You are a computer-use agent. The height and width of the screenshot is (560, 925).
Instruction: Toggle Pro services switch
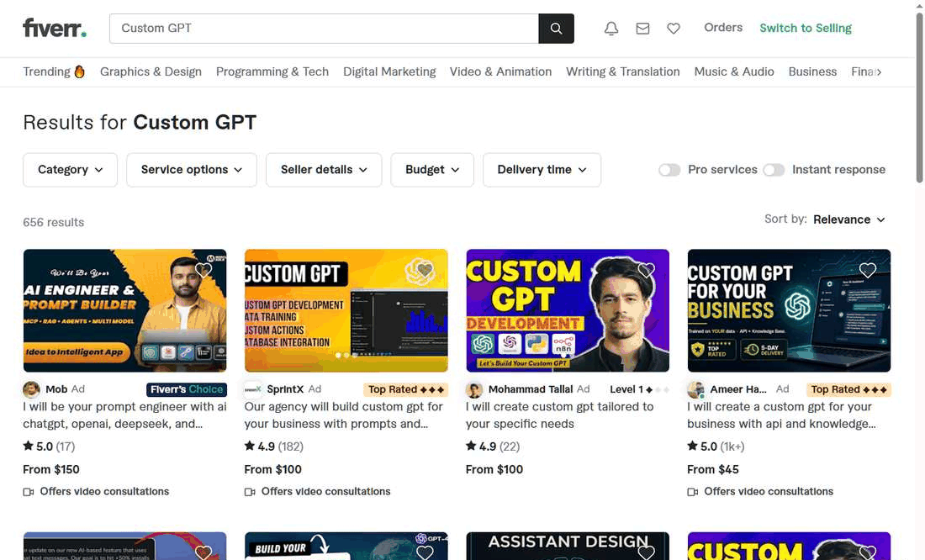(669, 170)
